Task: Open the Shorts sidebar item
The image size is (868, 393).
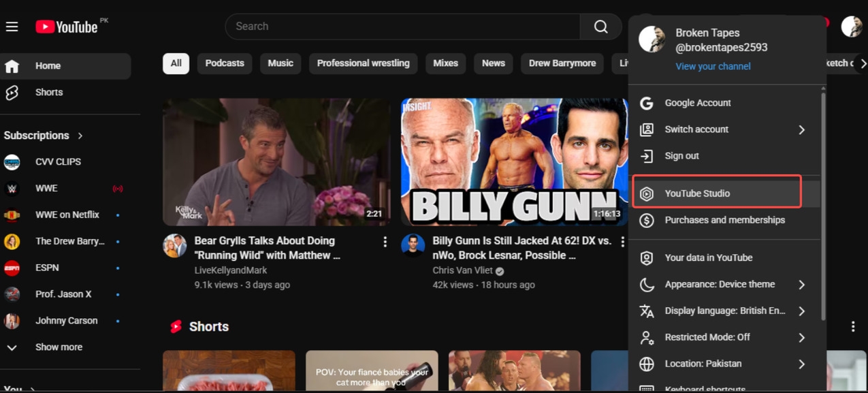Action: tap(65, 93)
